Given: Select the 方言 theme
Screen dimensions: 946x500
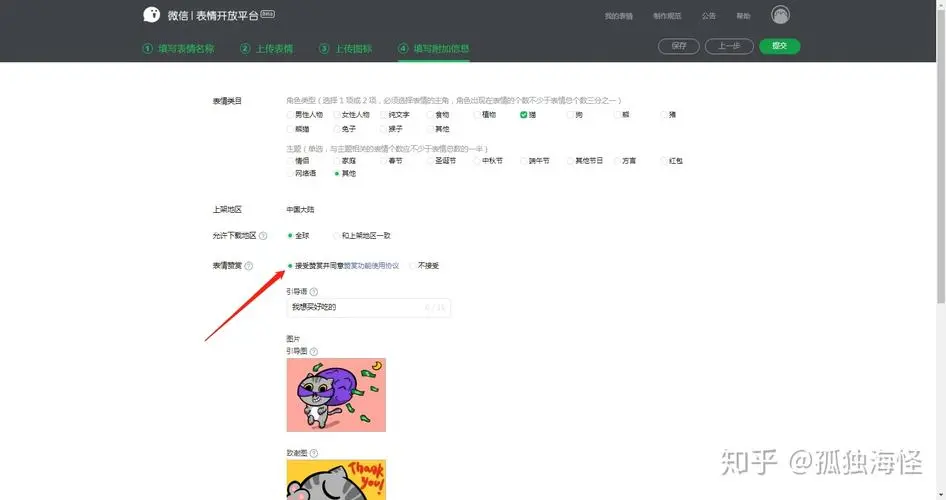Looking at the screenshot, I should [617, 161].
